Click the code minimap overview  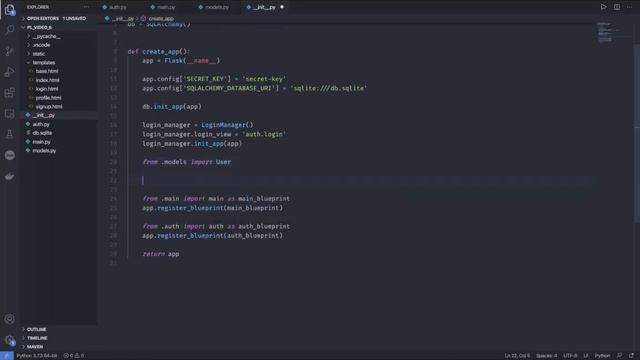coord(608,32)
